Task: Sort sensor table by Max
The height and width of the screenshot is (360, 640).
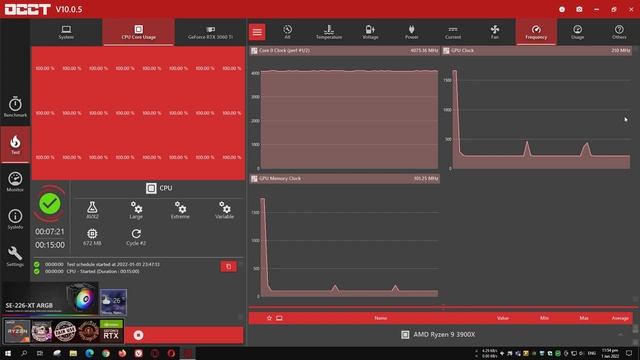Action: pos(584,318)
